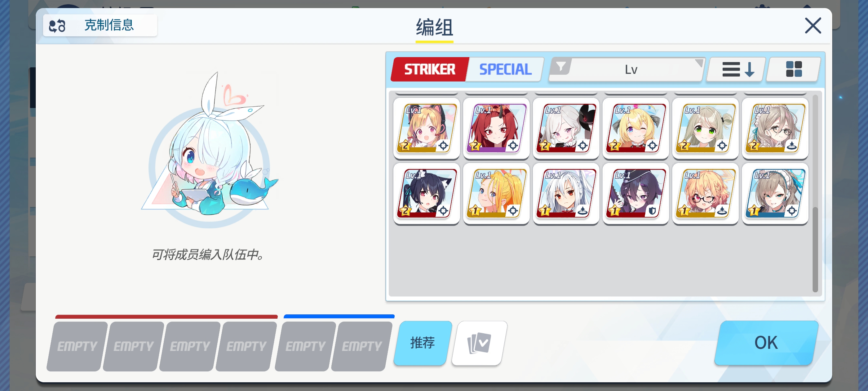Screen dimensions: 868x391
Task: Choose the white-haired red-eyed student card
Action: [566, 193]
